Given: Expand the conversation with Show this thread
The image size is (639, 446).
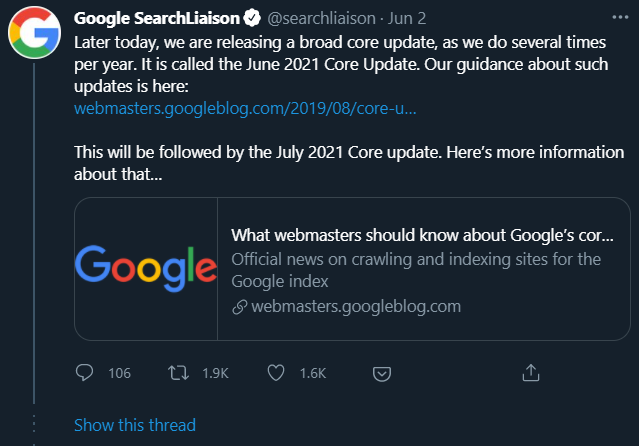Looking at the screenshot, I should (135, 425).
